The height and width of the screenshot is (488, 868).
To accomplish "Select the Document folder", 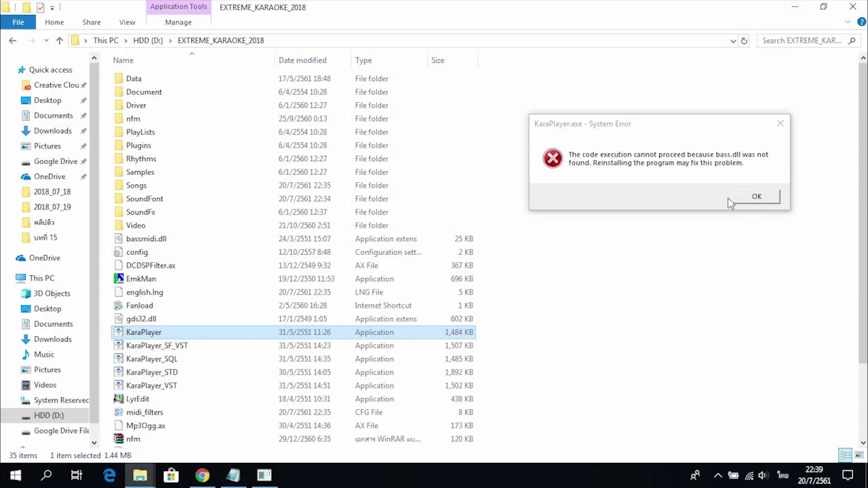I will click(x=144, y=92).
